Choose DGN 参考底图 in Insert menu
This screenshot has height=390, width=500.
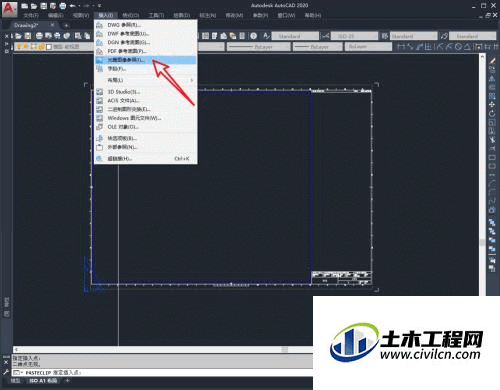(146, 42)
